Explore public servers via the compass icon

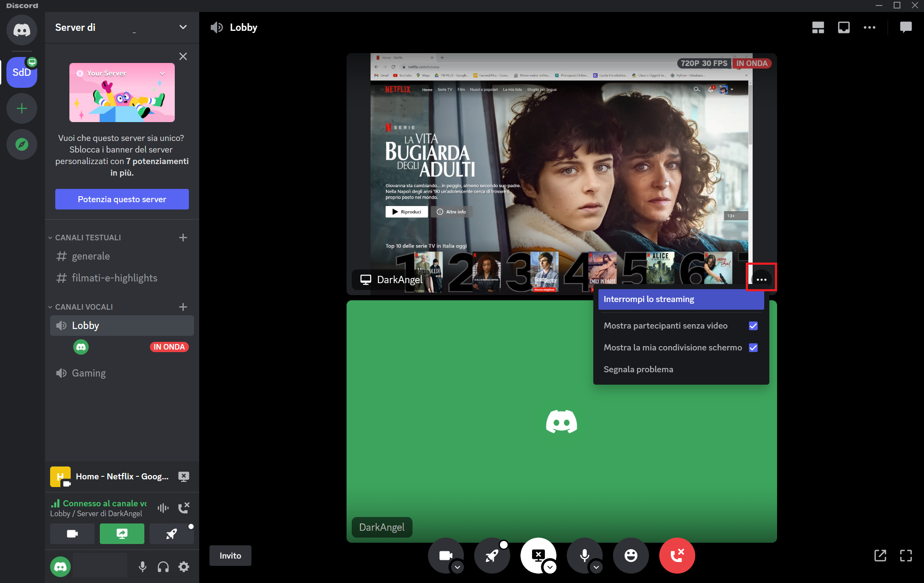coord(21,144)
